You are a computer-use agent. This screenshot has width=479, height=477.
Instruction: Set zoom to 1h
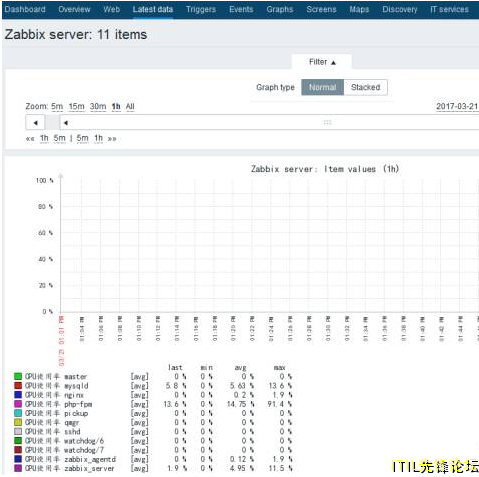(x=116, y=107)
